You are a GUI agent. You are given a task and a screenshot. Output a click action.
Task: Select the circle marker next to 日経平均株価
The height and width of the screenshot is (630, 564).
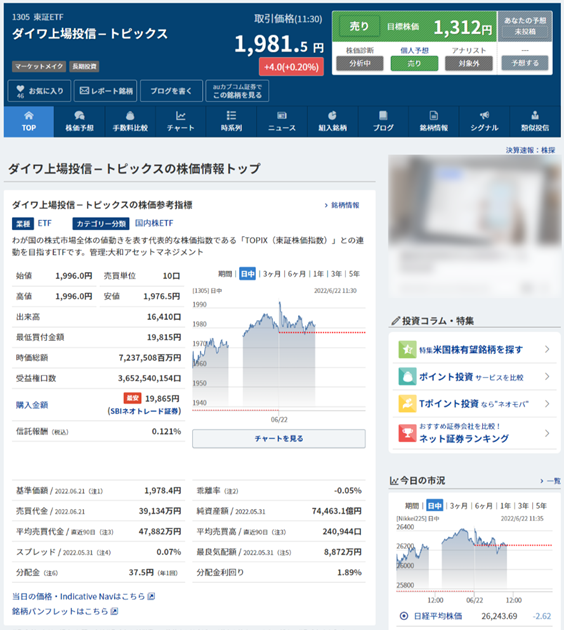[x=404, y=616]
